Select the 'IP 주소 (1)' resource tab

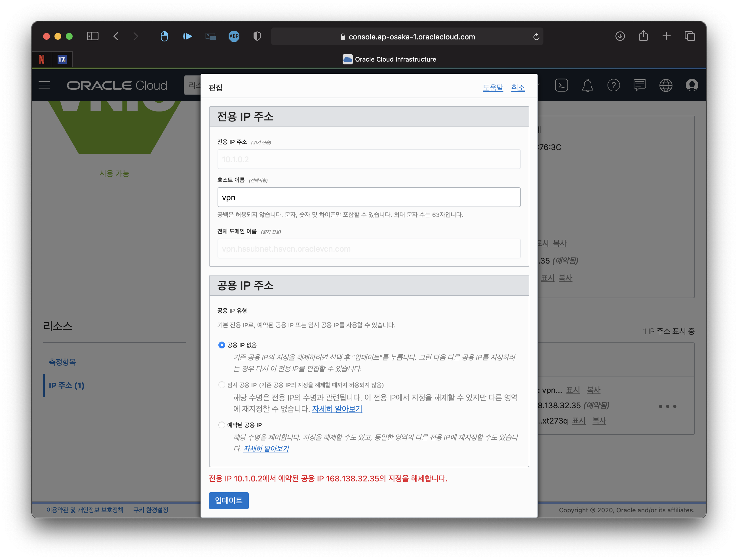[66, 386]
